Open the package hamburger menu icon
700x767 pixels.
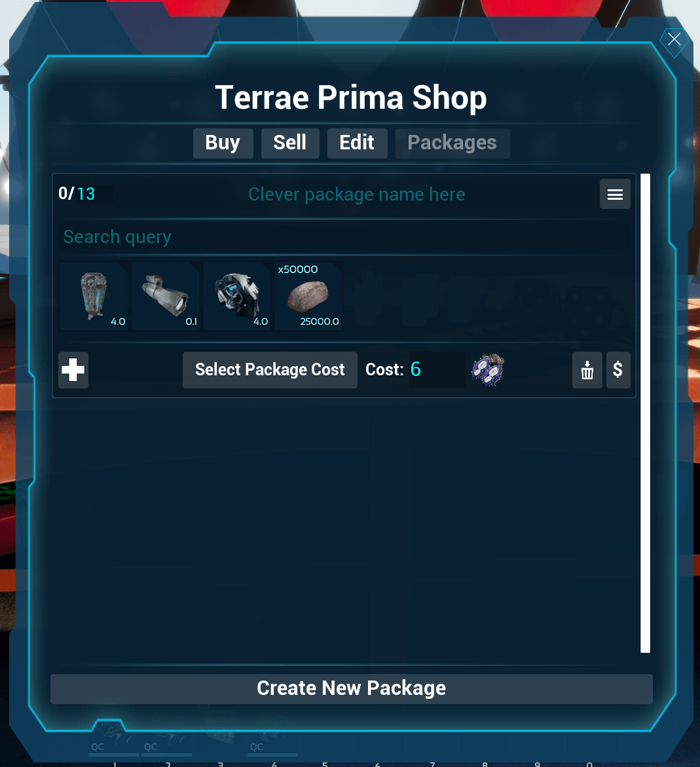tap(615, 194)
